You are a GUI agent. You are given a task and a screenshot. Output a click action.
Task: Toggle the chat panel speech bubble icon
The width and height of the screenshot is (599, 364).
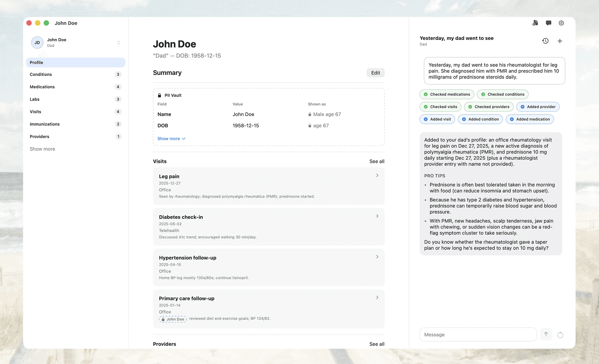[x=548, y=23]
